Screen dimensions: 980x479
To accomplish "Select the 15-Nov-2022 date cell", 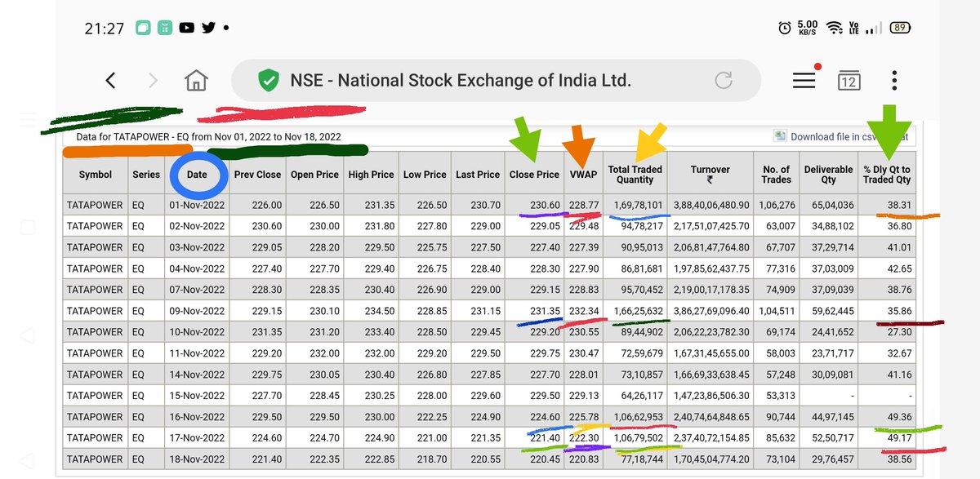I will click(x=197, y=396).
